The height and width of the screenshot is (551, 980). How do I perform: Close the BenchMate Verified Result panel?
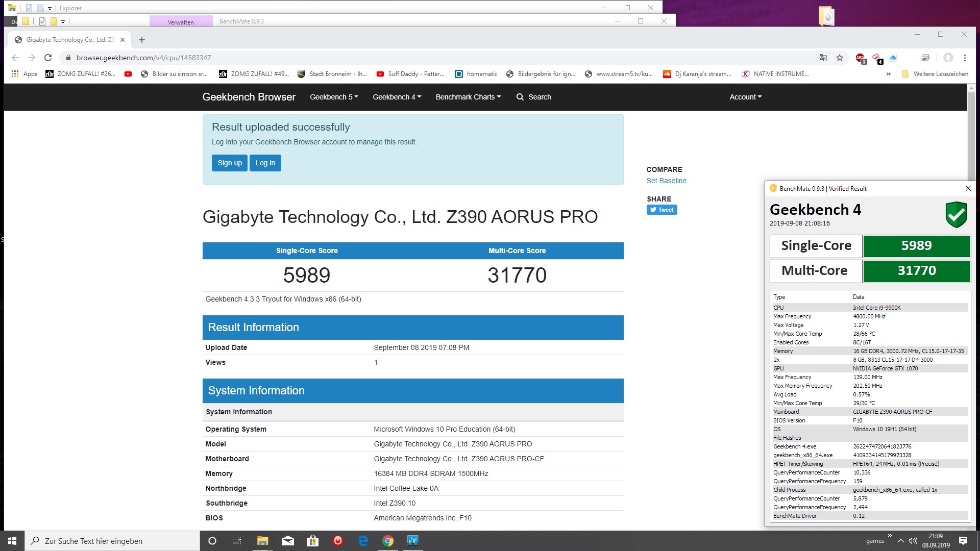click(968, 188)
